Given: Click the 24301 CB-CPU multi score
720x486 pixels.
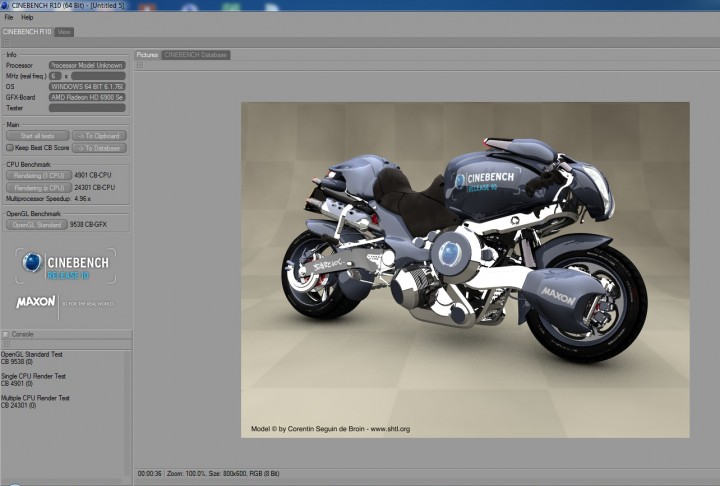Looking at the screenshot, I should [95, 187].
